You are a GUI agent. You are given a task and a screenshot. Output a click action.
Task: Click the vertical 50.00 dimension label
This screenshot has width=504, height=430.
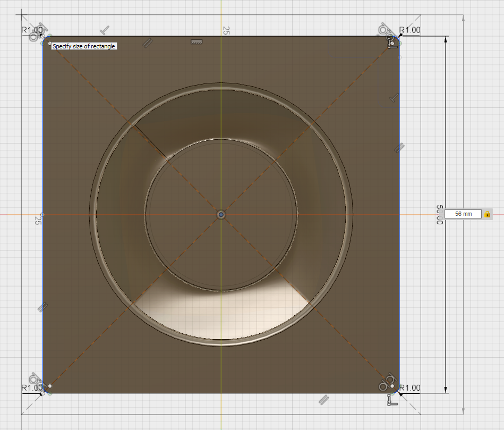pyautogui.click(x=439, y=215)
